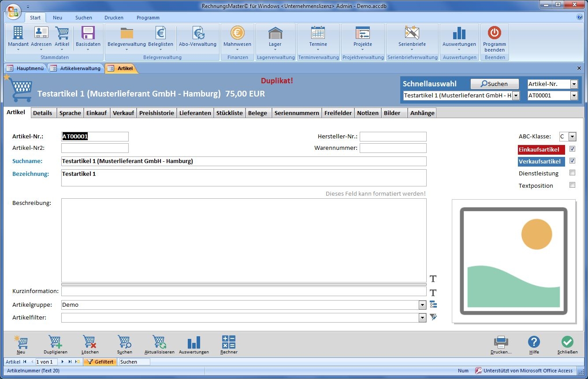Click the Hersteller-Nr. input field
Image resolution: width=588 pixels, height=379 pixels.
click(393, 137)
